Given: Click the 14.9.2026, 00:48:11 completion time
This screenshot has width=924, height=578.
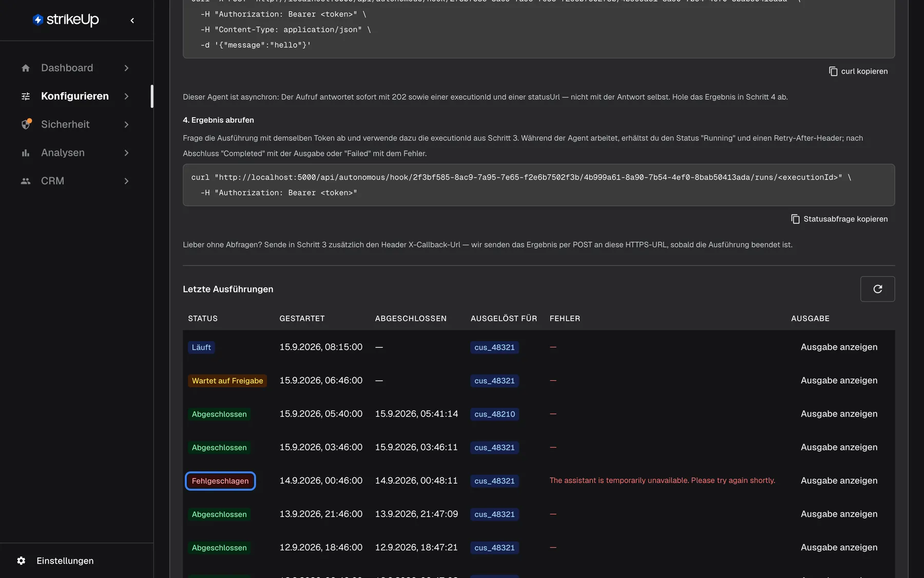Looking at the screenshot, I should 416,480.
